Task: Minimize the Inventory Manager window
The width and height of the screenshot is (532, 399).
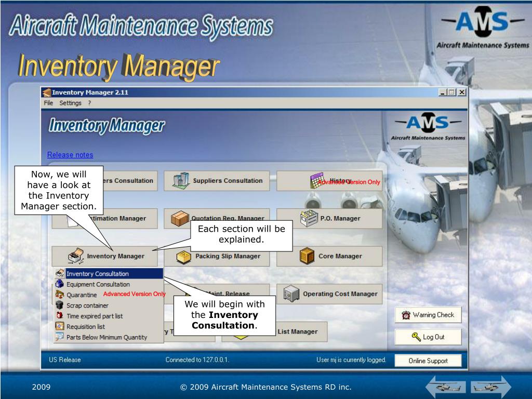Action: [443, 92]
